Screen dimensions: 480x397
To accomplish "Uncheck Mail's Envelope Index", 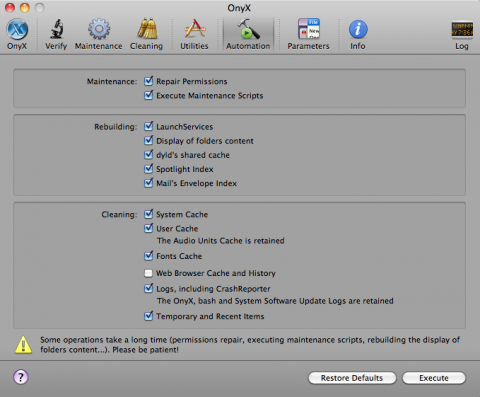I will pyautogui.click(x=149, y=183).
